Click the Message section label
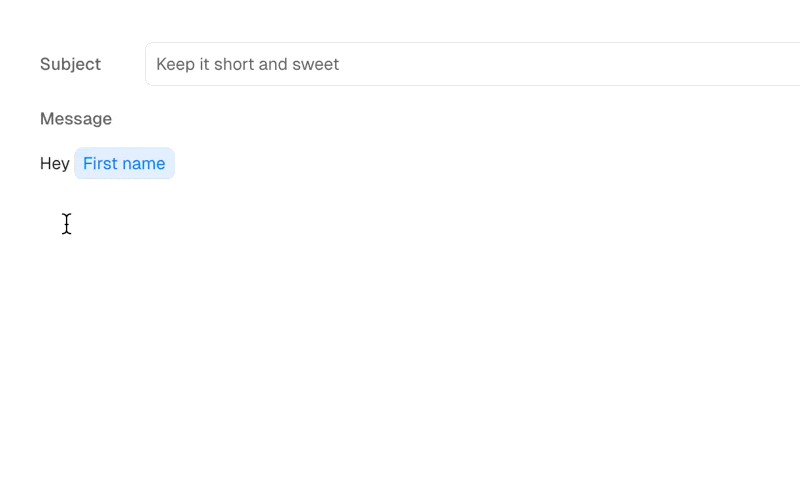Viewport: 800px width, 486px height. pyautogui.click(x=76, y=119)
